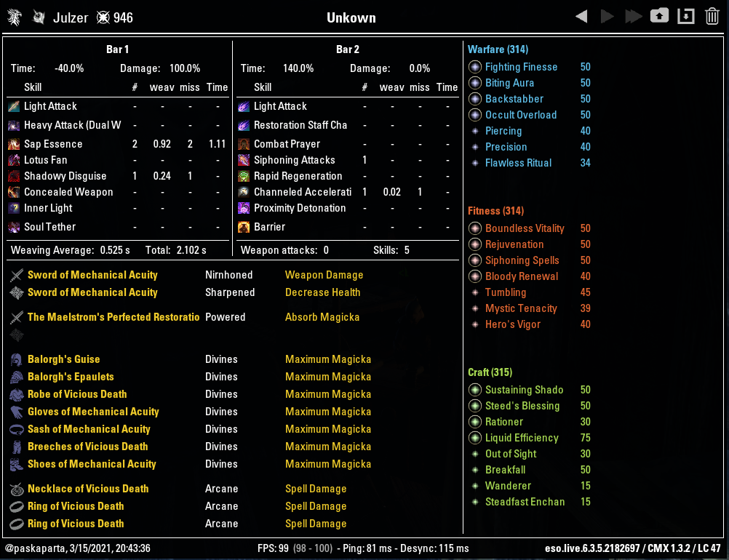
Task: Click the @paskaparta timestamp text
Action: (78, 548)
